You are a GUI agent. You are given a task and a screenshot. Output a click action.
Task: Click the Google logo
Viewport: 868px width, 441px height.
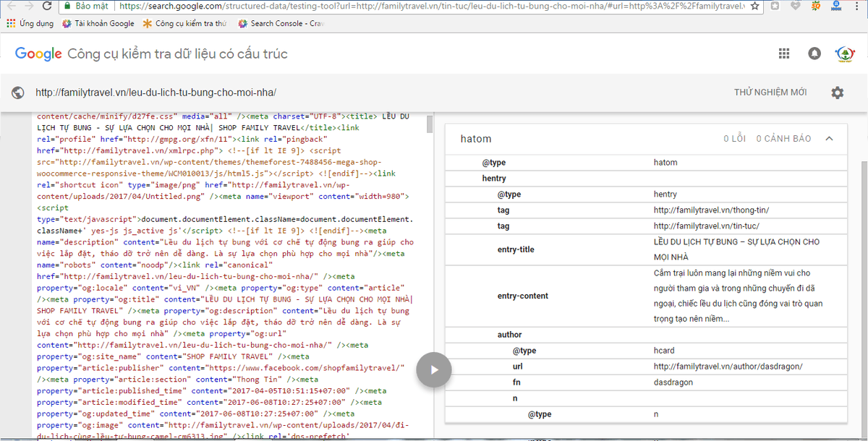(39, 53)
